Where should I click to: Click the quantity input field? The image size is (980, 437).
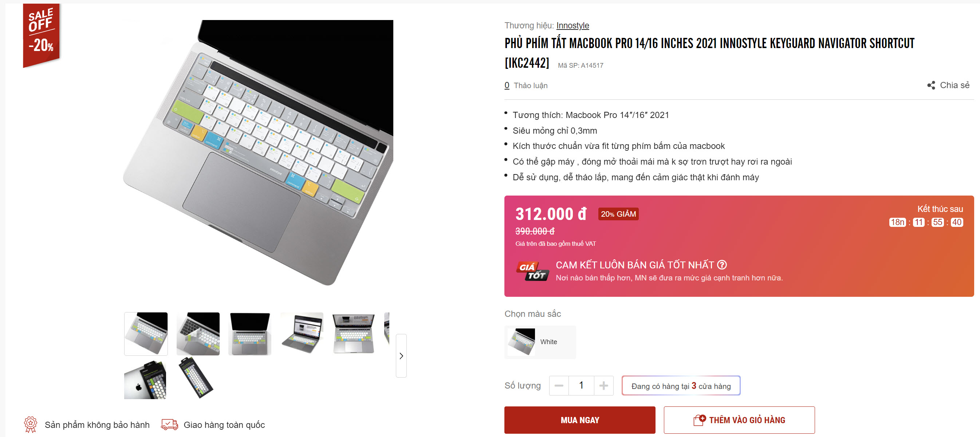click(581, 385)
